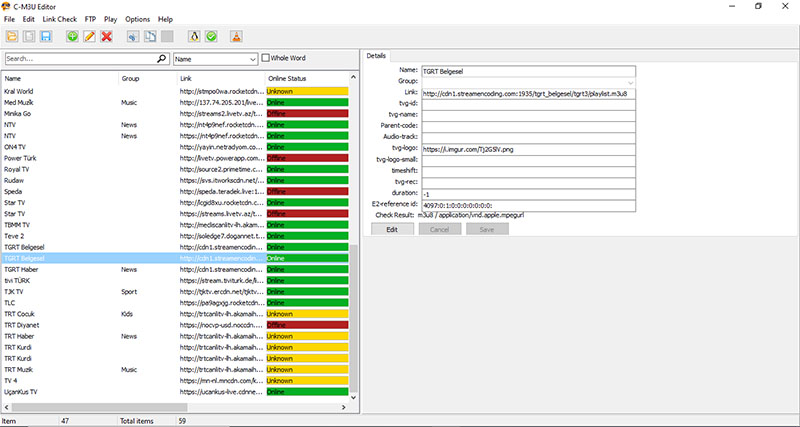Click the Link field in Details
The width and height of the screenshot is (800, 427).
(529, 94)
